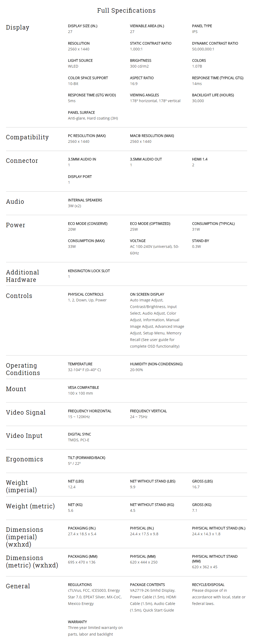Select the Physical (MM) dimensions value
Viewport: 253px width, 644px height.
[x=144, y=562]
